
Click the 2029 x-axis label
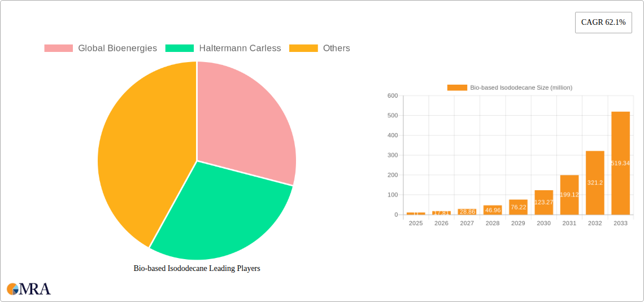[519, 223]
